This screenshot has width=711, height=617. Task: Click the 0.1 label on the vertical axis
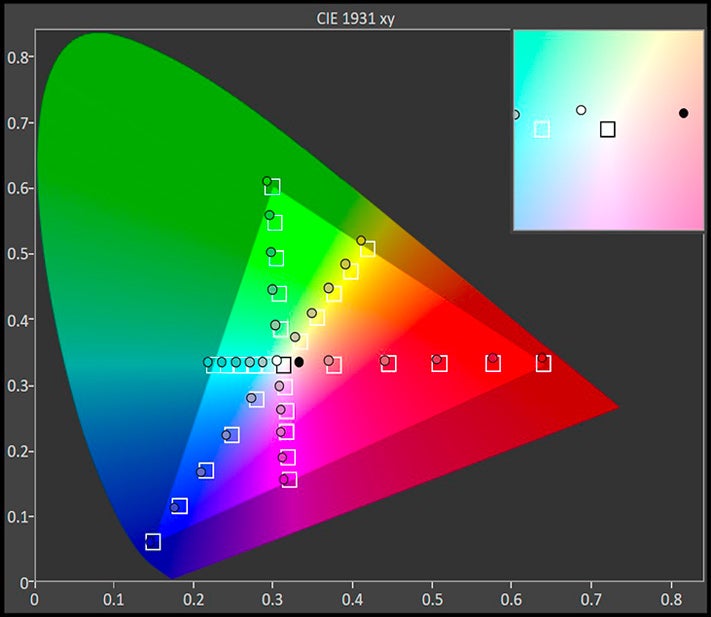(x=17, y=516)
